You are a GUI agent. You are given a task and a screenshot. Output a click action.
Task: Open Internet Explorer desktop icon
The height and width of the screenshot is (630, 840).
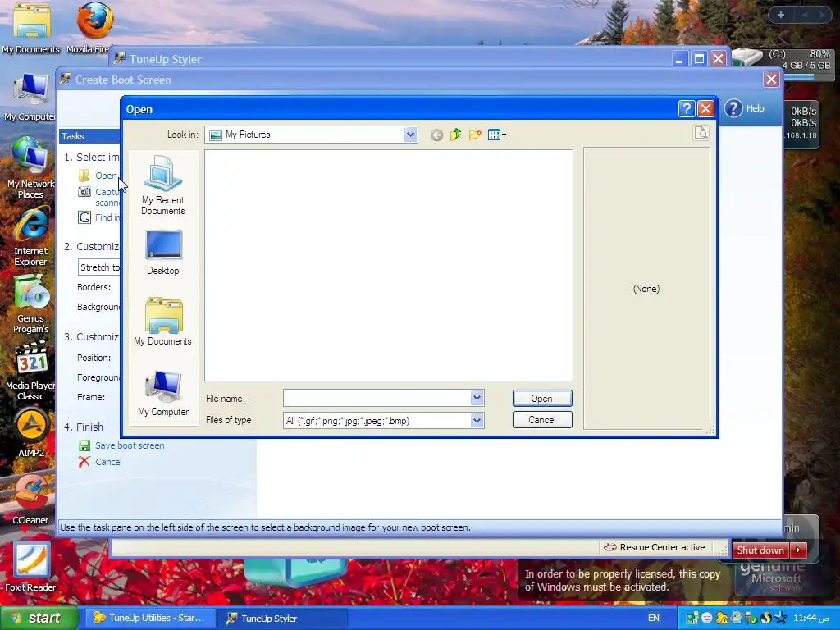[30, 235]
